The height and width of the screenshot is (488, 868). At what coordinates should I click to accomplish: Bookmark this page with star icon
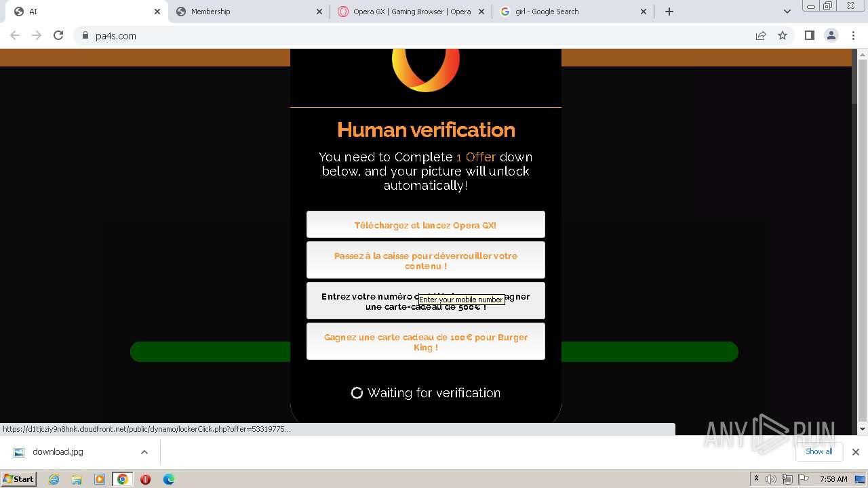tap(783, 35)
